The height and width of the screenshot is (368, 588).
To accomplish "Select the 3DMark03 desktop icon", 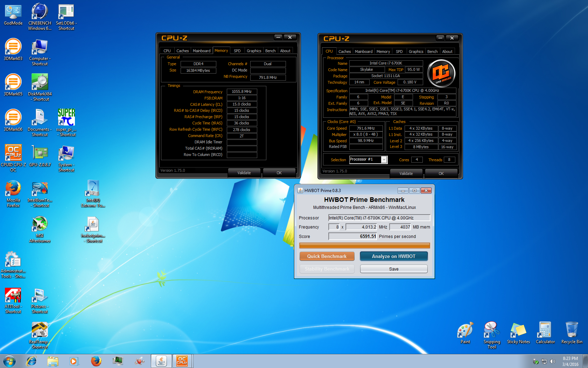I will 13,50.
